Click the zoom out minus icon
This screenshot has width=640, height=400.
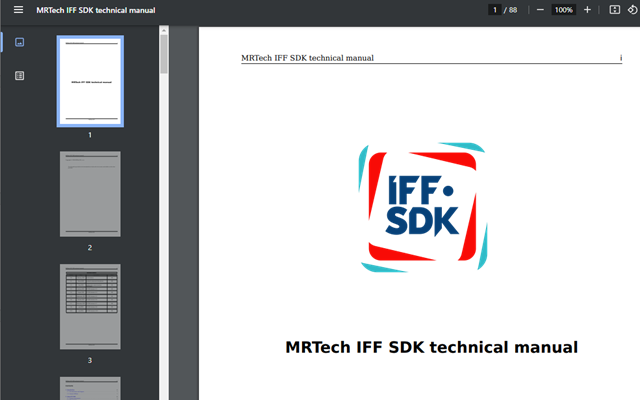pos(540,10)
